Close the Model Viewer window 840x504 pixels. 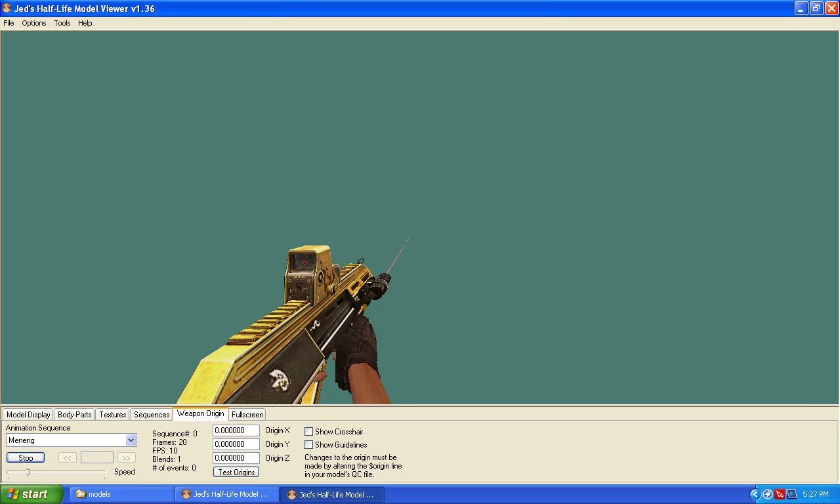click(831, 9)
